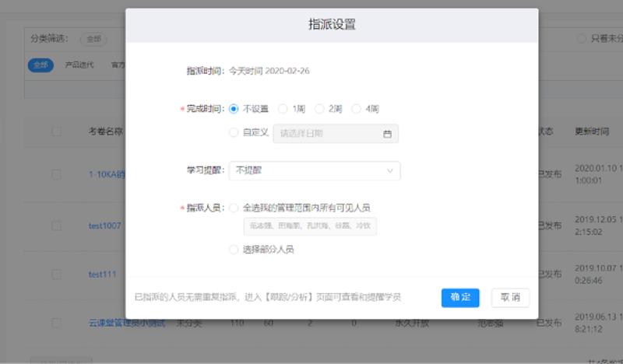The image size is (623, 364).
Task: Click the 指派设置 dialog title
Action: click(333, 24)
